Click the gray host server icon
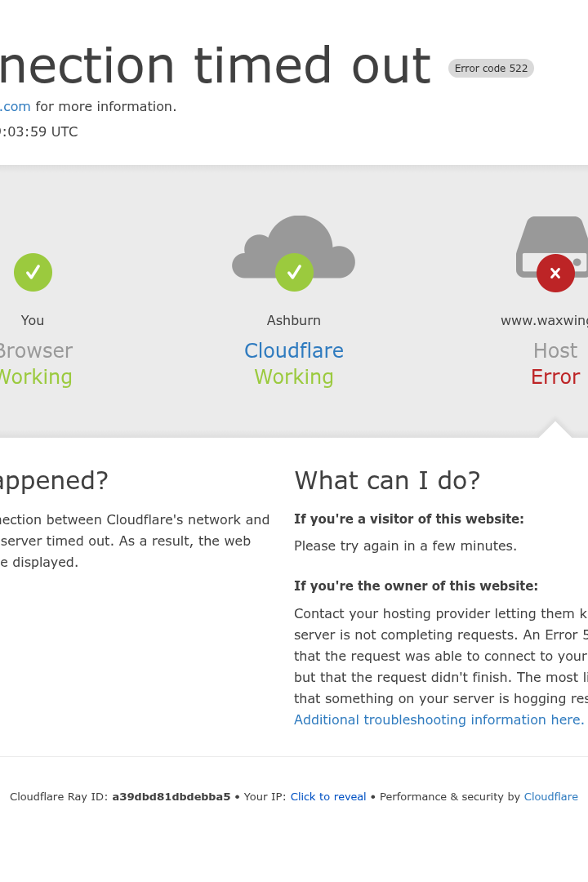Viewport: 588px width, 882px height. (x=553, y=247)
